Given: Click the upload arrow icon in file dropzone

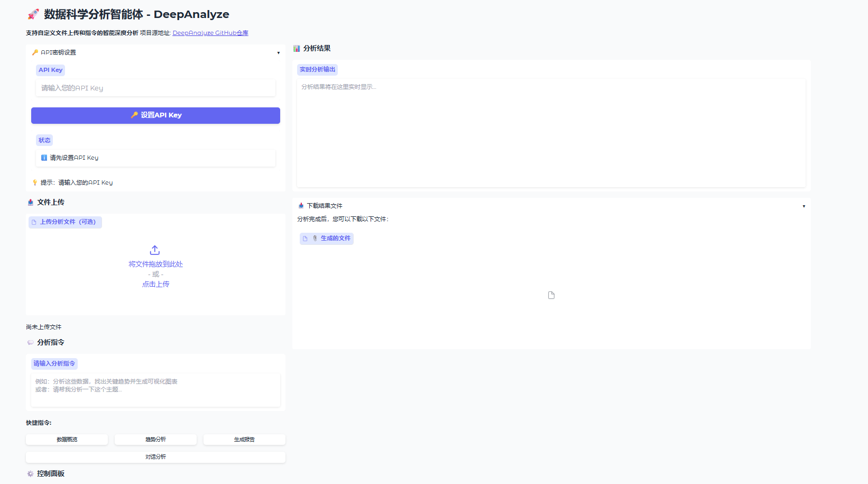Looking at the screenshot, I should click(x=155, y=250).
